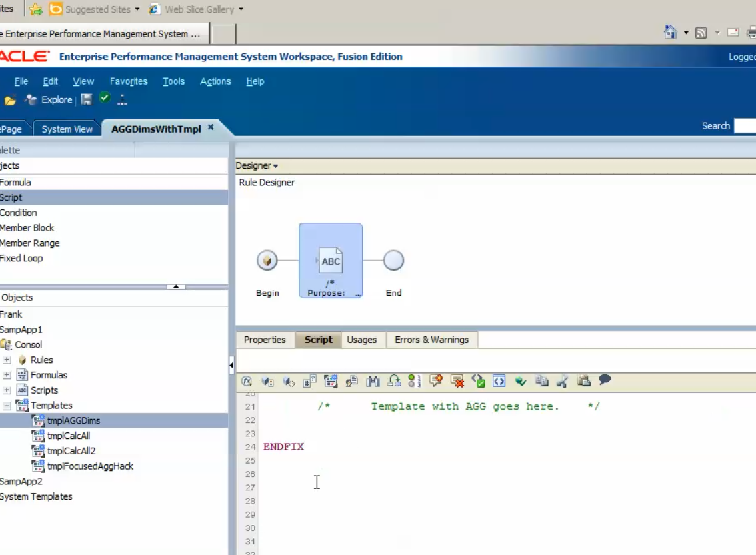This screenshot has height=555, width=756.
Task: Click the green checkmark icon in script toolbar
Action: pos(520,381)
